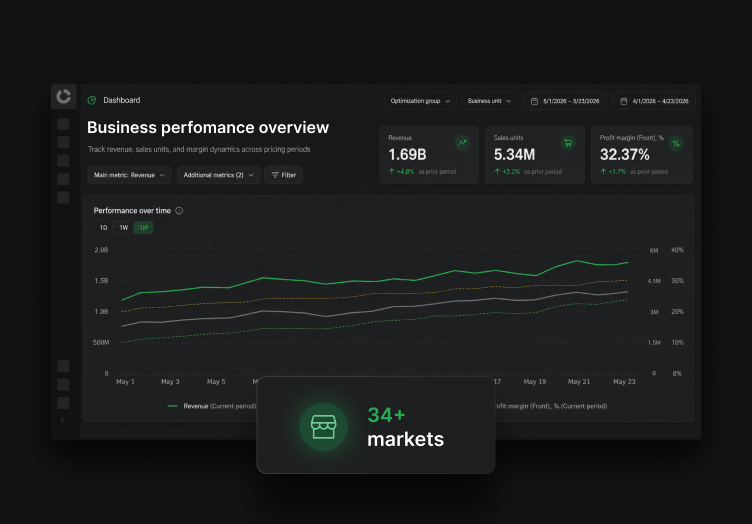Select the 1W time range toggle

click(124, 228)
